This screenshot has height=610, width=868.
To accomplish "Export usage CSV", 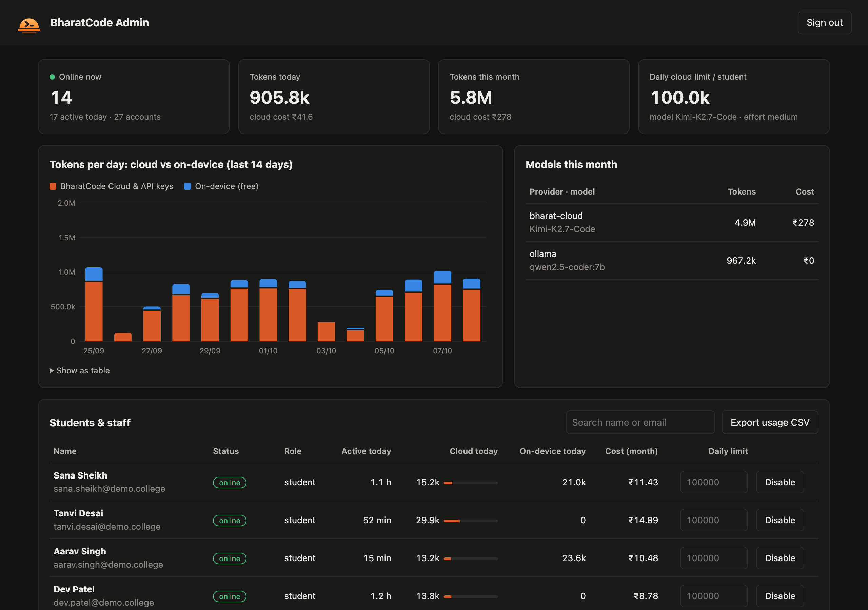I will 770,422.
